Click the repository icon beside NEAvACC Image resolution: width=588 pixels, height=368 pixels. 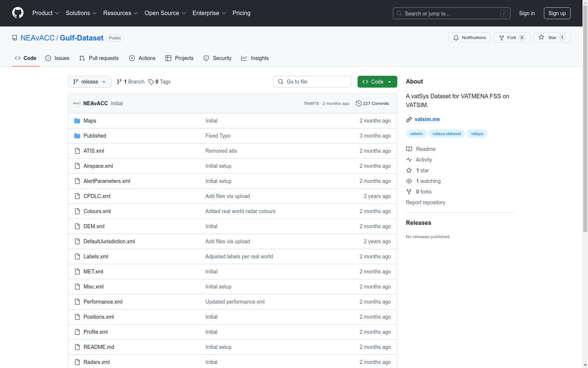[15, 38]
